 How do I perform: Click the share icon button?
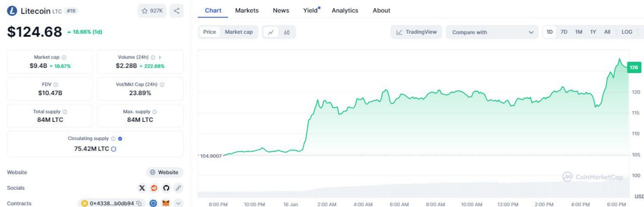pos(177,11)
